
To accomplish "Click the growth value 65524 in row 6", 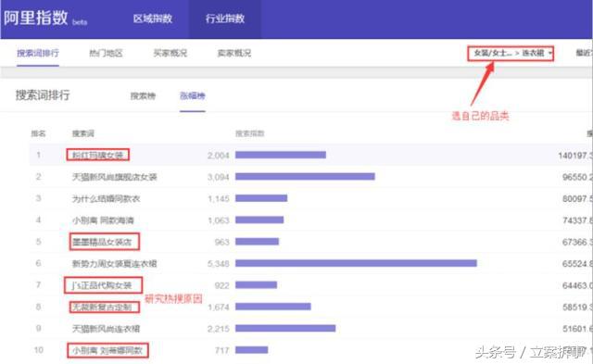I will 577,263.
